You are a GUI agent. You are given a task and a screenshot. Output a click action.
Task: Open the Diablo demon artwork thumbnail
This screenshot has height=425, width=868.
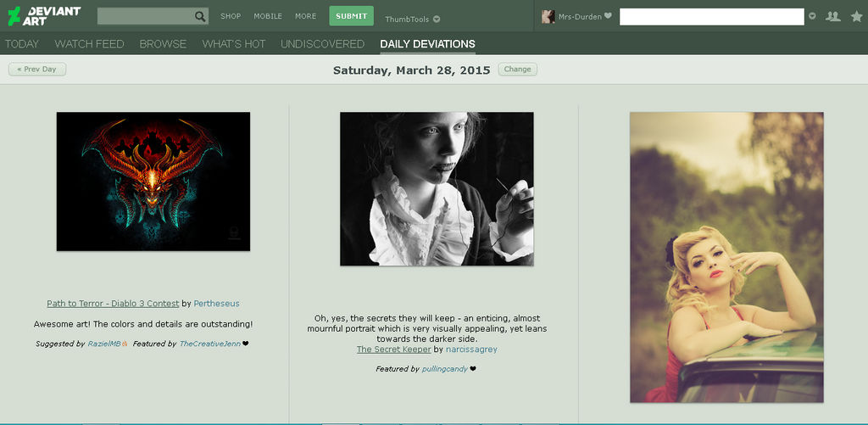153,182
